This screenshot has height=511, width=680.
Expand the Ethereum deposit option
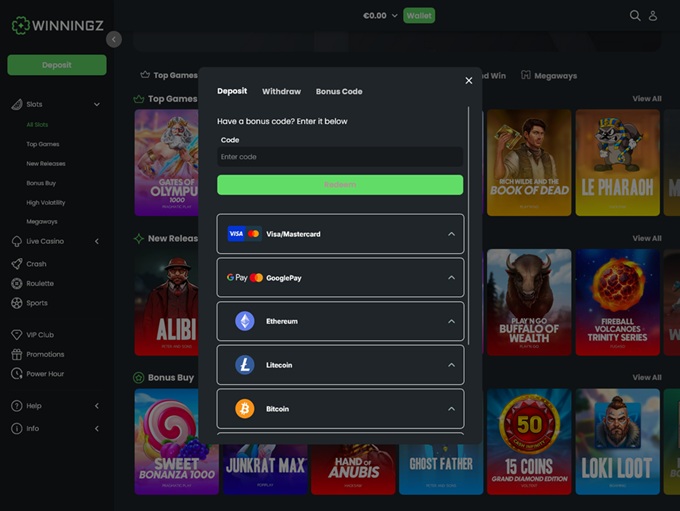click(340, 321)
